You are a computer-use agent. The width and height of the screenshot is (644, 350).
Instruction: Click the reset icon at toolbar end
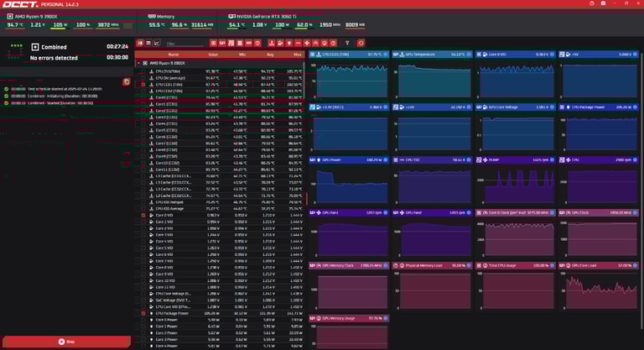click(361, 43)
